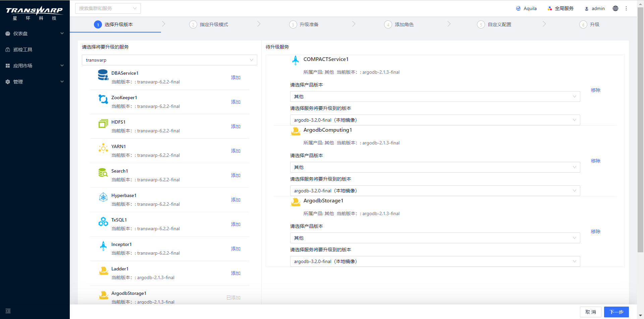This screenshot has height=319, width=644.
Task: Collapse the sidebar with bottom-left icon
Action: (x=8, y=311)
